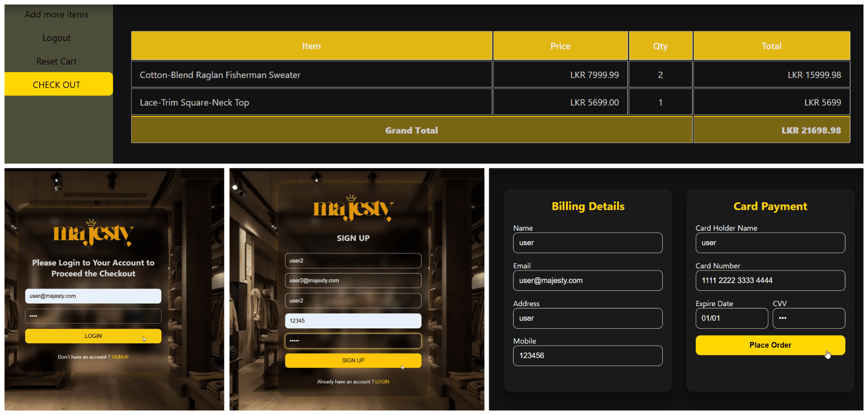The image size is (868, 415).
Task: Click the Card Payment heading
Action: point(770,206)
